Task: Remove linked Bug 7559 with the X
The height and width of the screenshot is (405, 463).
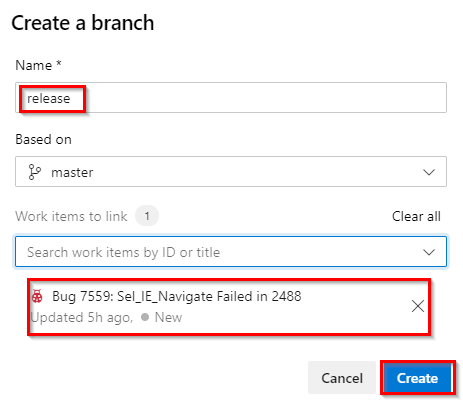Action: coord(418,306)
